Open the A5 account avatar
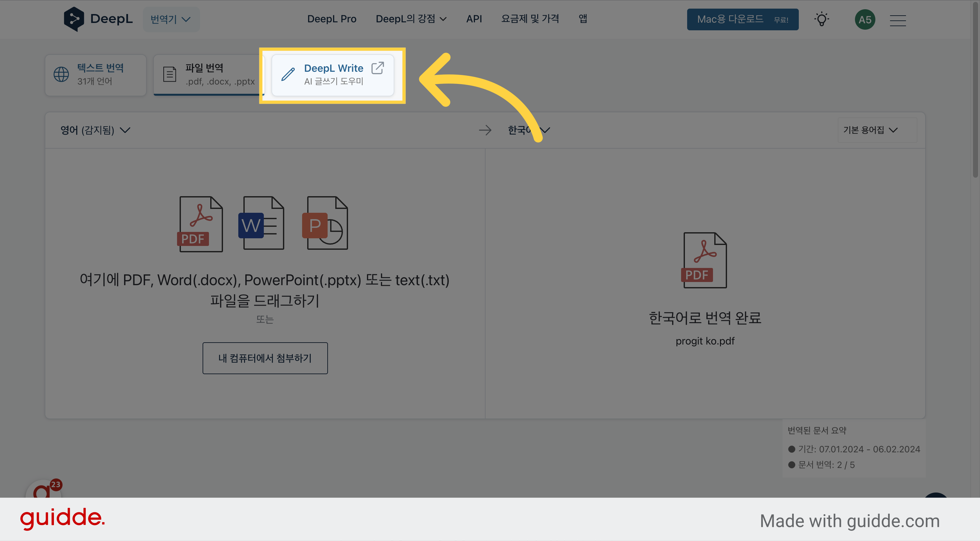The image size is (980, 541). 865,19
